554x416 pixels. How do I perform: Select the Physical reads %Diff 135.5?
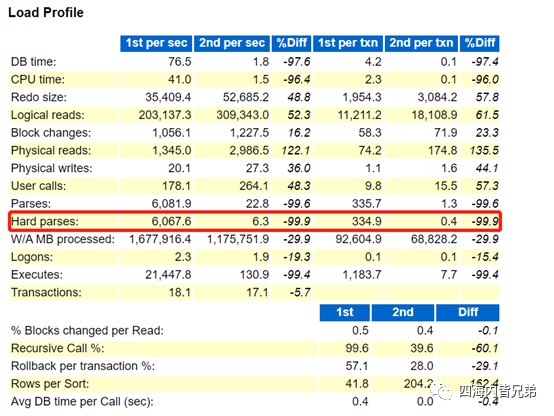point(484,151)
